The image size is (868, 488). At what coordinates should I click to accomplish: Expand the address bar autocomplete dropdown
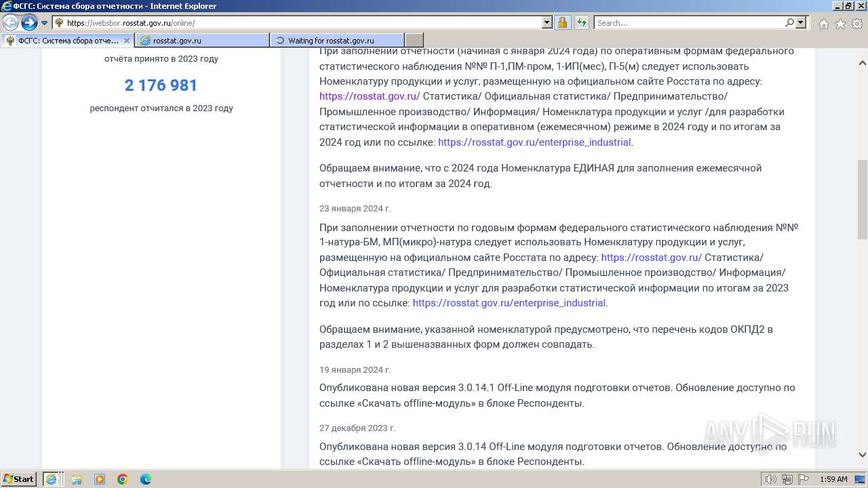point(547,23)
